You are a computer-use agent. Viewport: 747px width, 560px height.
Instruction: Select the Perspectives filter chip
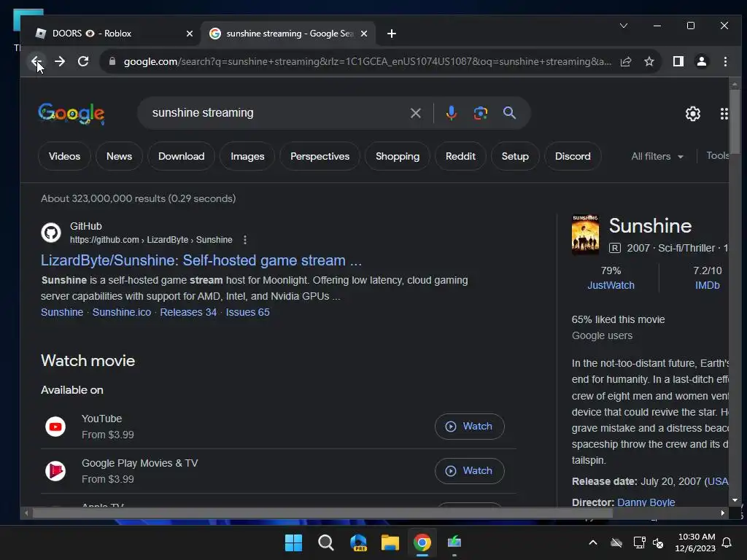pyautogui.click(x=320, y=156)
